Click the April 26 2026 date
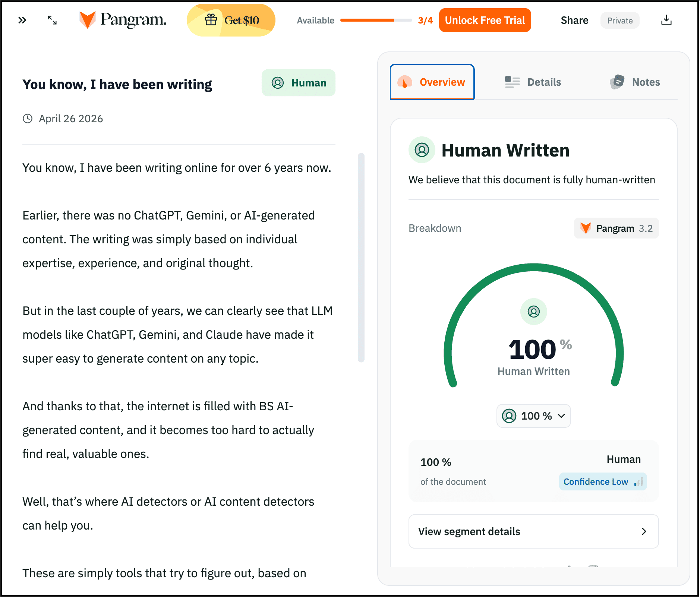Viewport: 700px width, 597px height. 71,119
